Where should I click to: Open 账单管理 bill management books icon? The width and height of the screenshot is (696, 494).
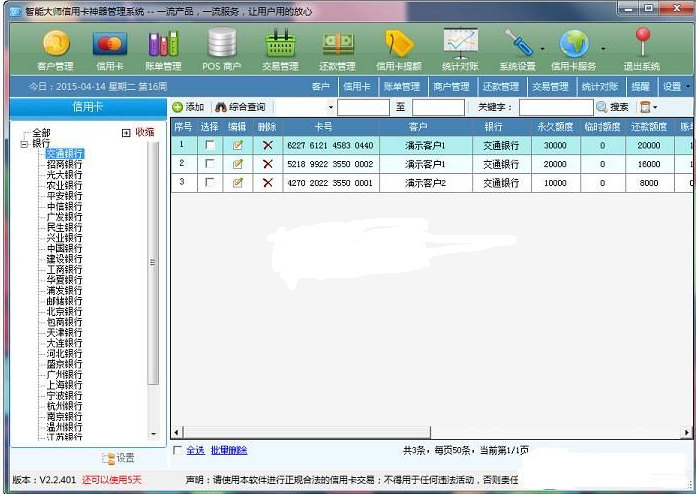click(163, 43)
